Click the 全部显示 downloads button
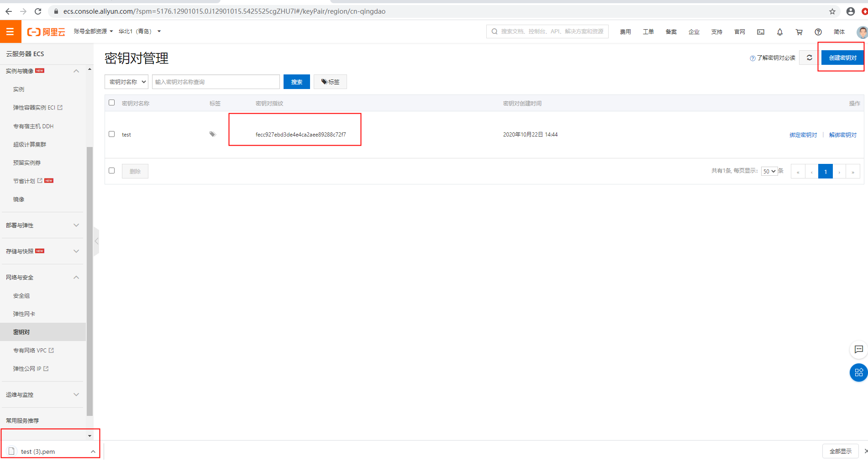This screenshot has width=868, height=462. tap(841, 451)
